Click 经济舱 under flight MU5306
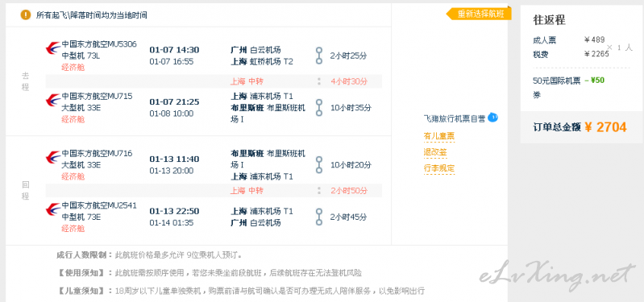This screenshot has width=644, height=302. click(x=73, y=68)
